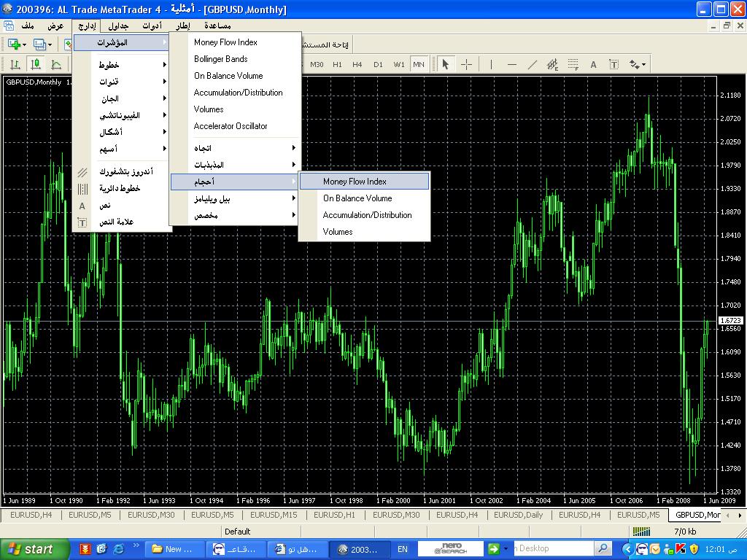Switch to the EURUSD,Daily chart tab
Image resolution: width=747 pixels, height=560 pixels.
(x=518, y=515)
